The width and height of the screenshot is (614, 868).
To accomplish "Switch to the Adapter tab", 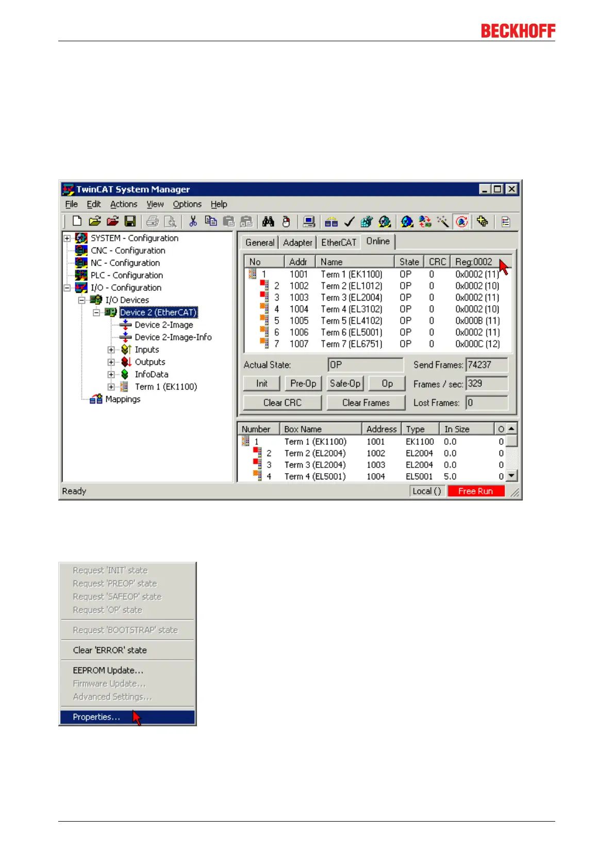I will (297, 242).
